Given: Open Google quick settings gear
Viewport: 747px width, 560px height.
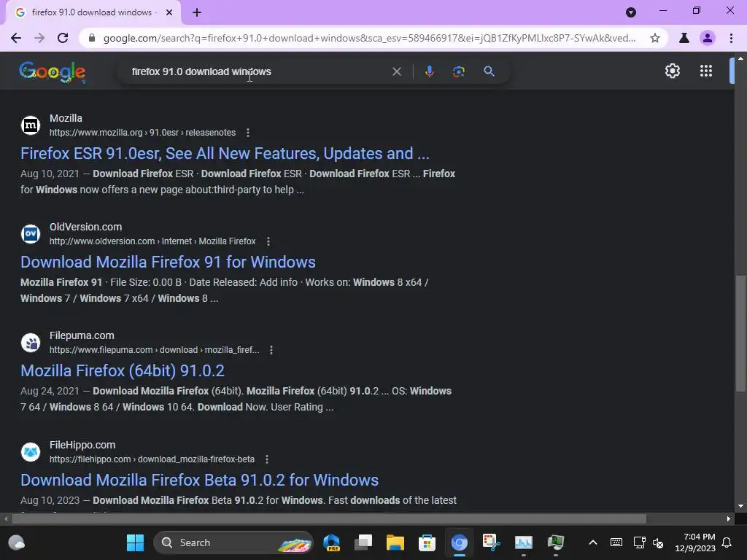Looking at the screenshot, I should pyautogui.click(x=672, y=71).
